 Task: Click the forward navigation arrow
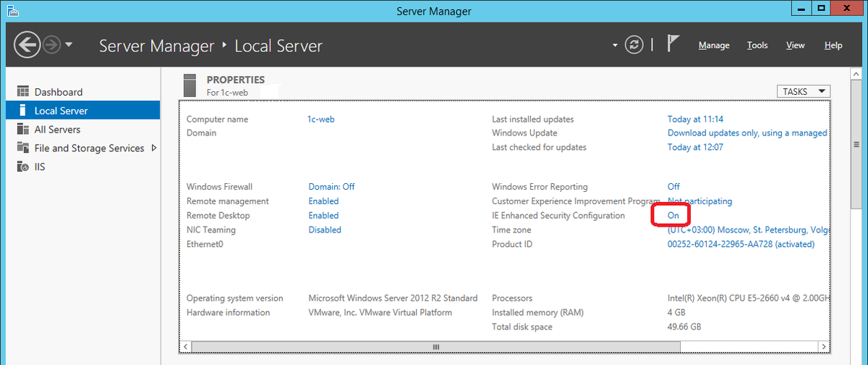[51, 45]
